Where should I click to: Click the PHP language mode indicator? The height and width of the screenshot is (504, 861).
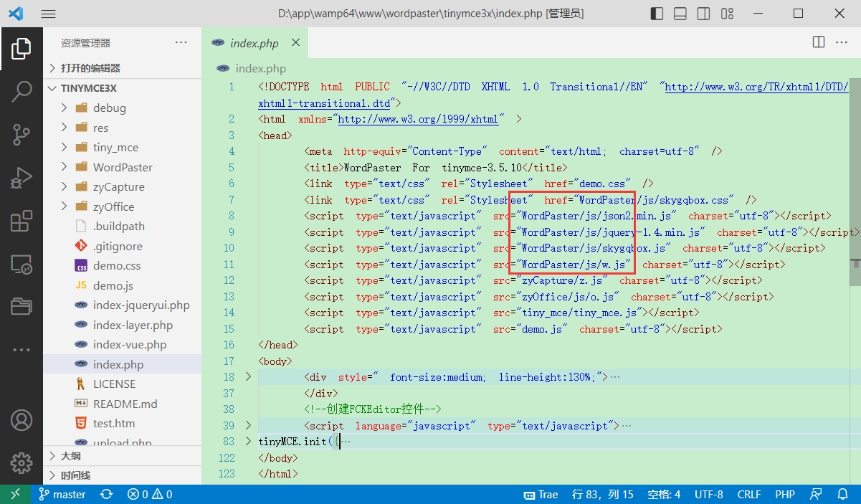pyautogui.click(x=784, y=495)
